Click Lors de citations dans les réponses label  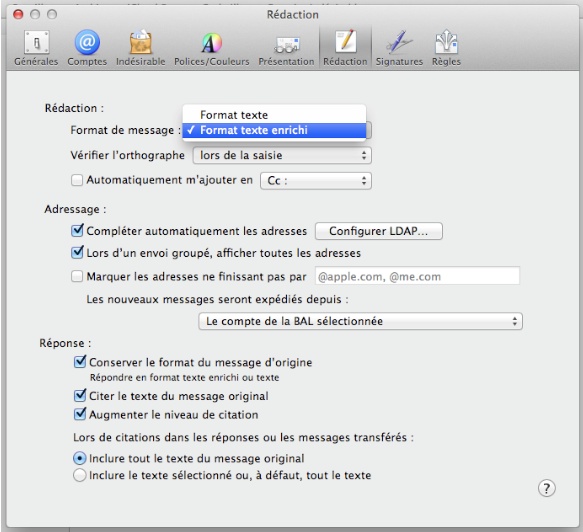(x=244, y=438)
